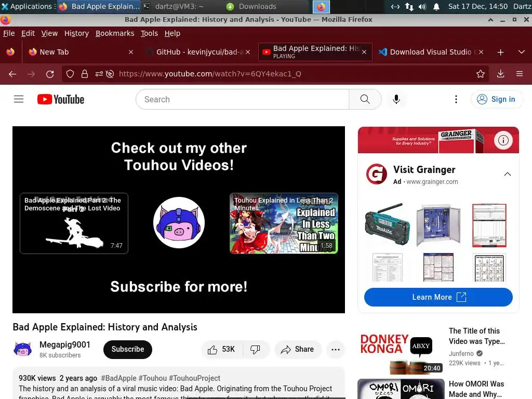Open more actions ellipsis below the video
The height and width of the screenshot is (399, 532).
point(336,350)
